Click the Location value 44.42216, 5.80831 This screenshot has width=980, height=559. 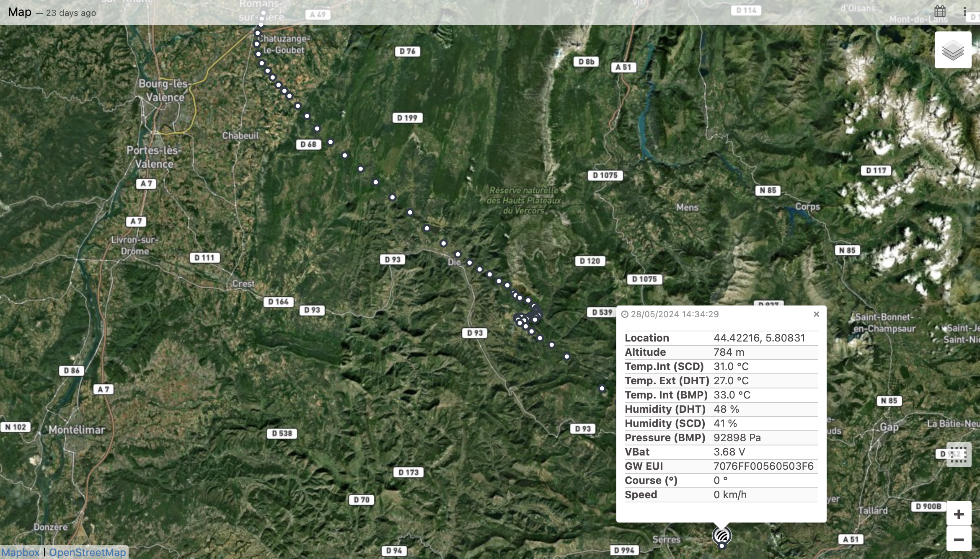point(759,338)
